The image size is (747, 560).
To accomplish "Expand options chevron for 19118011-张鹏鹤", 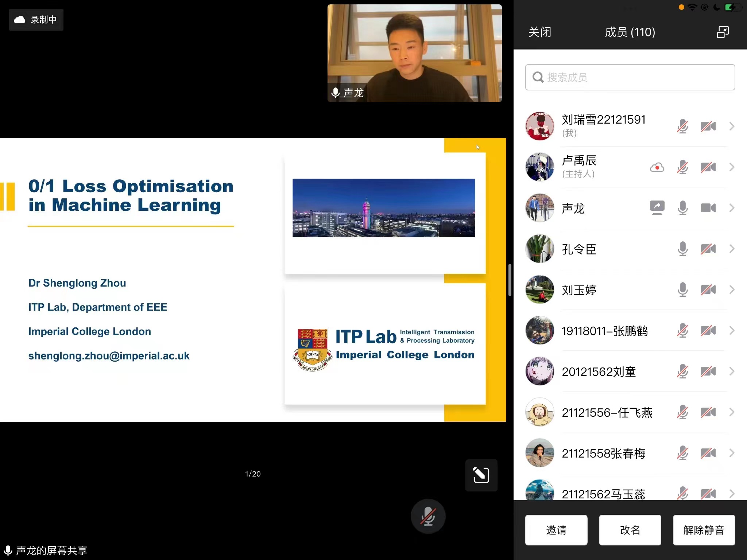I will click(732, 331).
